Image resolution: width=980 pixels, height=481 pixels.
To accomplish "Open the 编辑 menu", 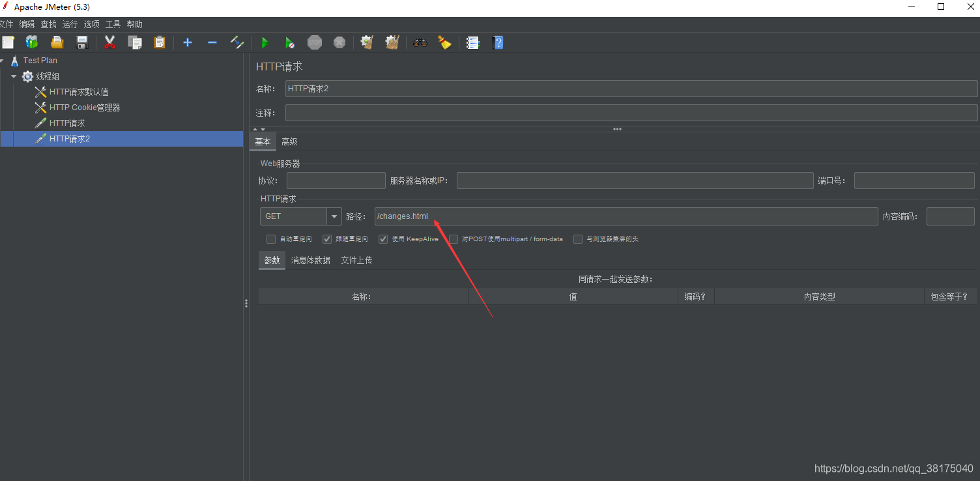I will click(27, 24).
